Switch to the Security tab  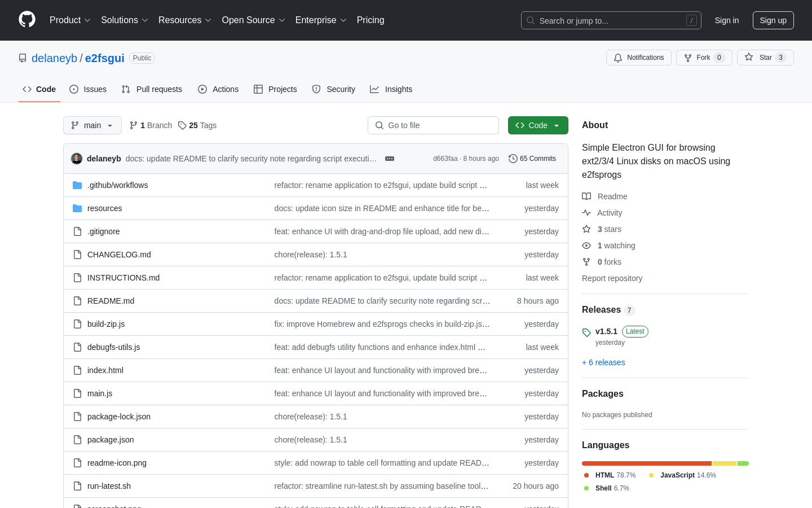(334, 89)
